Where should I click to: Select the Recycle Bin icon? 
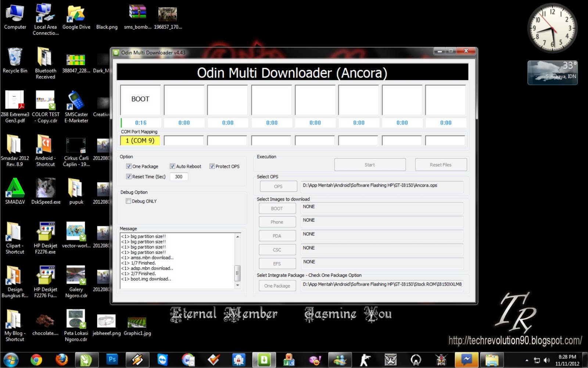[15, 61]
